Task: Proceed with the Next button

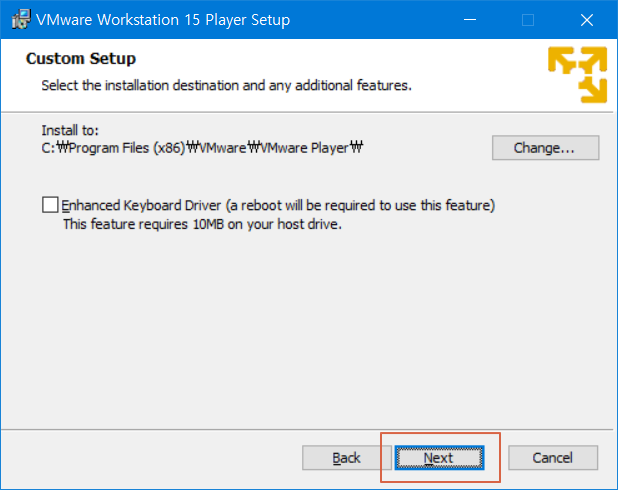Action: [439, 458]
